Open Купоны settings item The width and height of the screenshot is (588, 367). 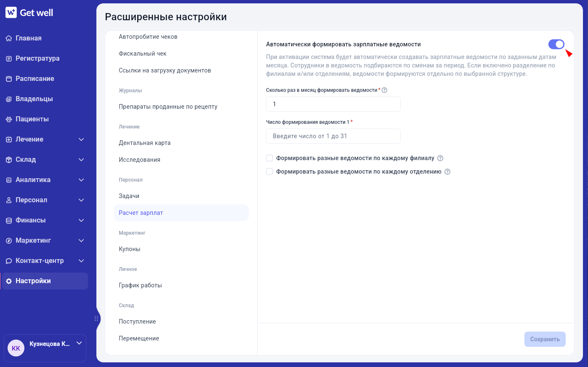pos(181,249)
